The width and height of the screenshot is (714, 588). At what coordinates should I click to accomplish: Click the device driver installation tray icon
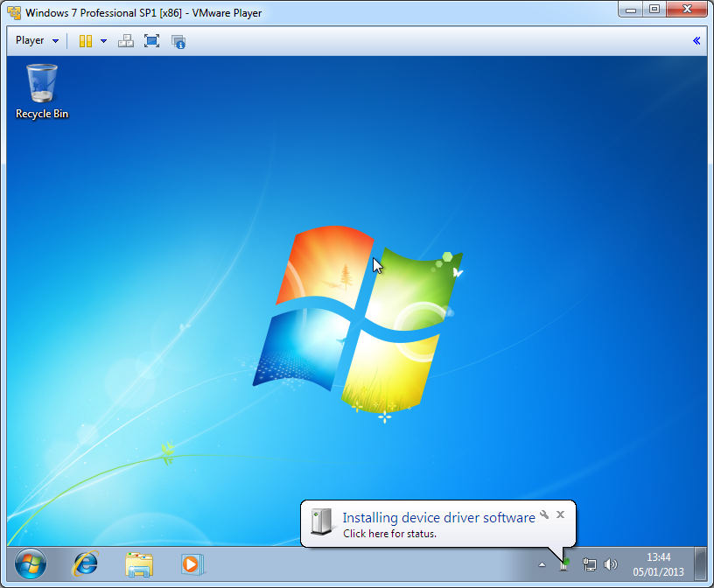coord(565,564)
